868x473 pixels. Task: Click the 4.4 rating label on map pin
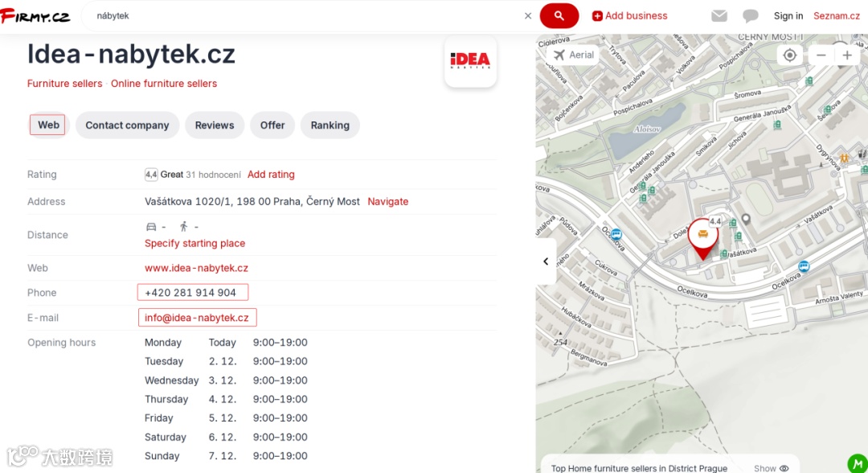point(715,221)
